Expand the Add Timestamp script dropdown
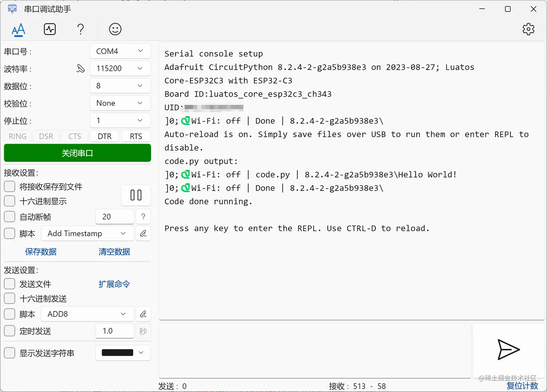The width and height of the screenshot is (547, 392). pyautogui.click(x=88, y=234)
